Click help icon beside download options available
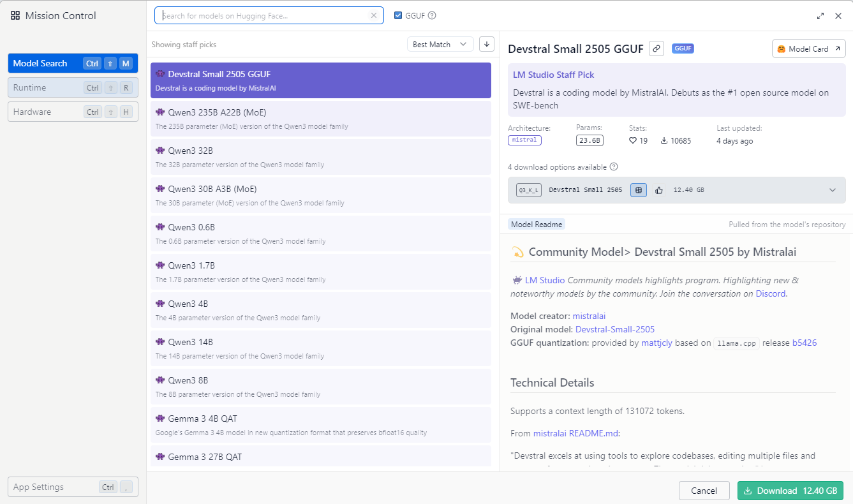Viewport: 853px width, 504px height. 614,167
